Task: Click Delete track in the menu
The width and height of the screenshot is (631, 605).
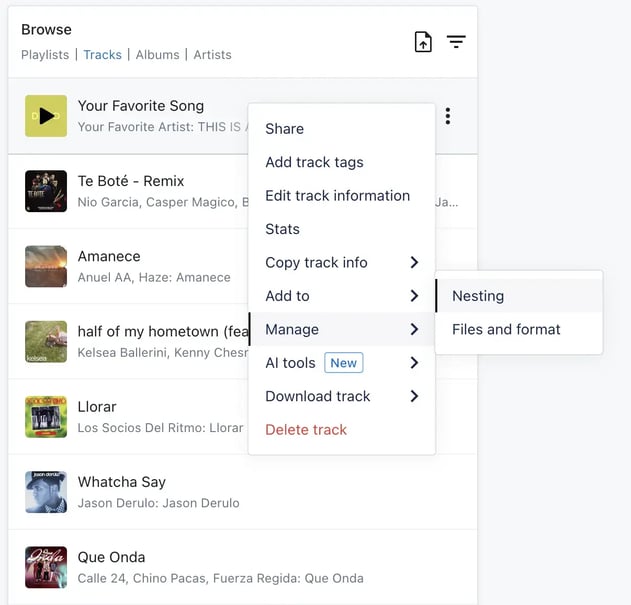Action: pos(306,430)
